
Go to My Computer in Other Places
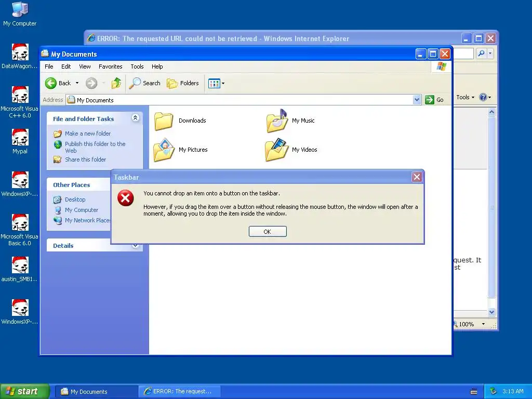point(76,210)
